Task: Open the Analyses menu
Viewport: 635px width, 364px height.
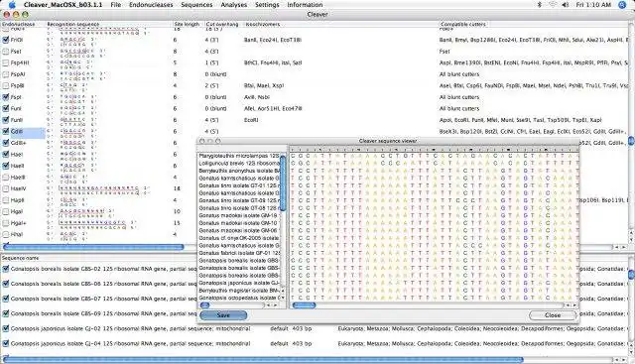Action: pyautogui.click(x=234, y=5)
